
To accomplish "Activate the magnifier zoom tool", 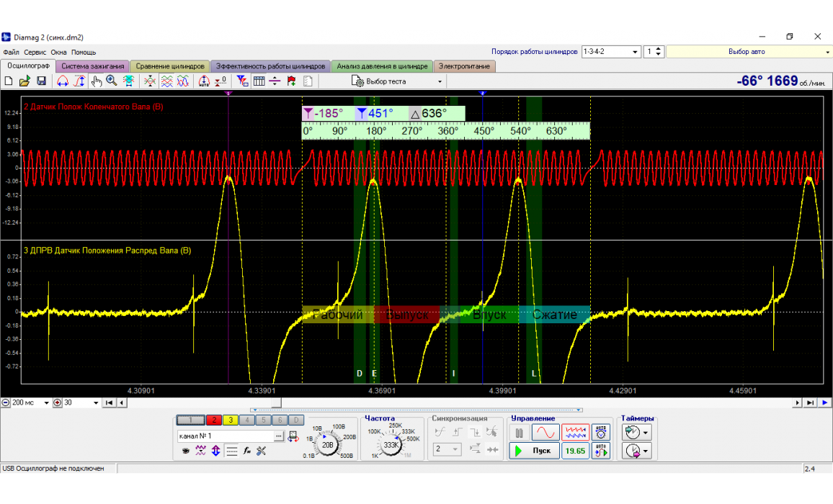I will [112, 81].
